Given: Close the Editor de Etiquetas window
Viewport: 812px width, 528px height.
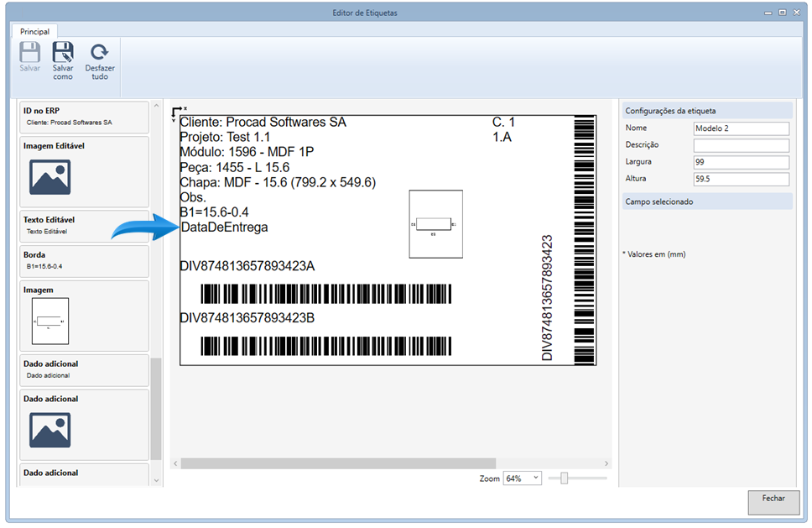Looking at the screenshot, I should pyautogui.click(x=797, y=13).
